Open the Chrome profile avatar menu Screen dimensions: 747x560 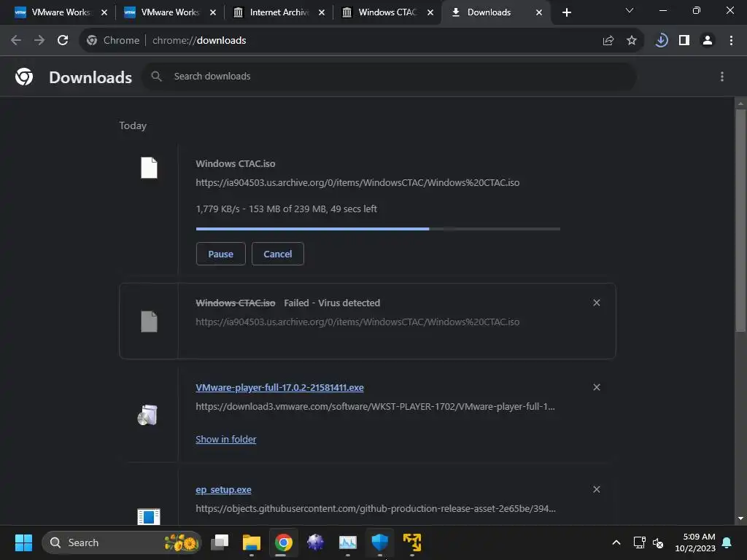coord(708,41)
